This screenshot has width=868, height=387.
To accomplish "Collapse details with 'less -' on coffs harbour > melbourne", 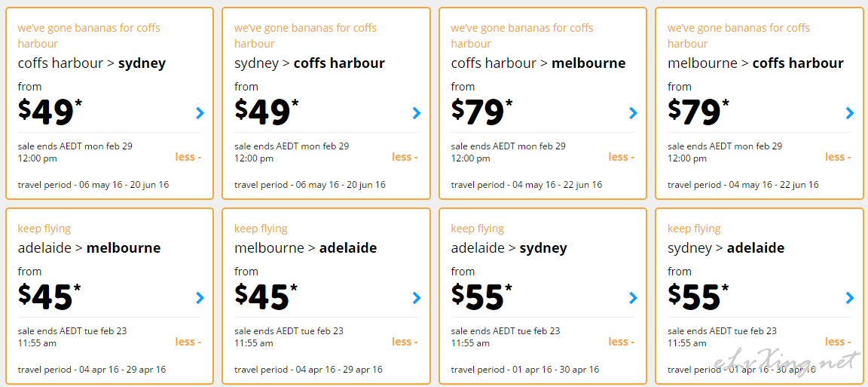I will [x=621, y=157].
